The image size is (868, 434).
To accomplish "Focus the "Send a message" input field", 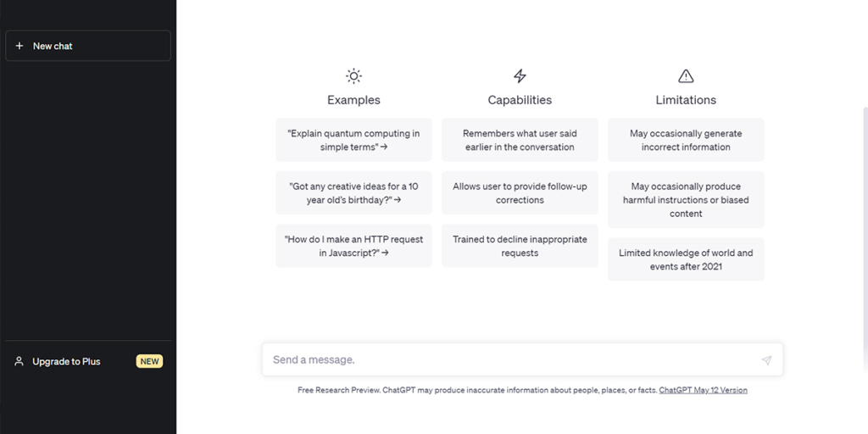I will point(509,360).
